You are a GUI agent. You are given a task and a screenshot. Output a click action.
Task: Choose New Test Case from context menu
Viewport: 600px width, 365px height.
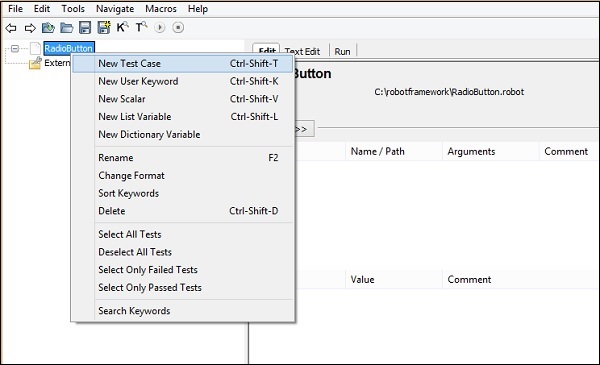[183, 64]
